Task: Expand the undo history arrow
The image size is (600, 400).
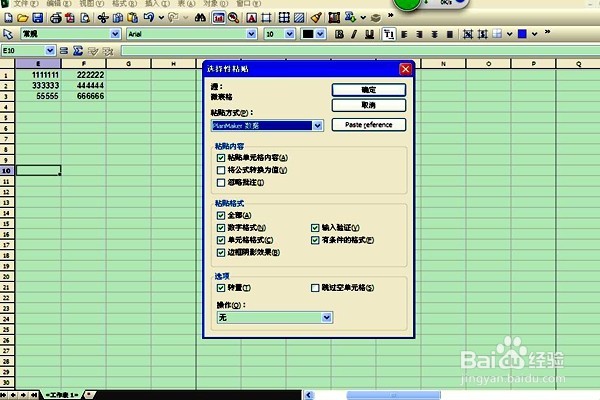Action: click(x=161, y=18)
